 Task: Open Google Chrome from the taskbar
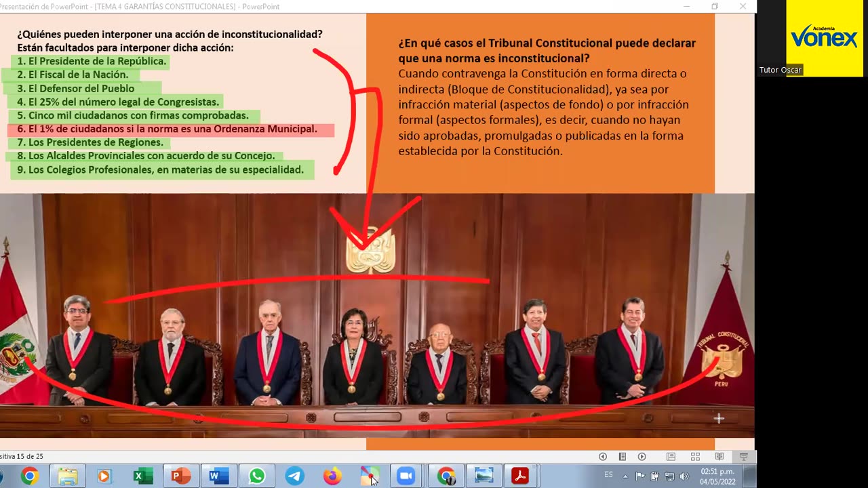[x=29, y=476]
